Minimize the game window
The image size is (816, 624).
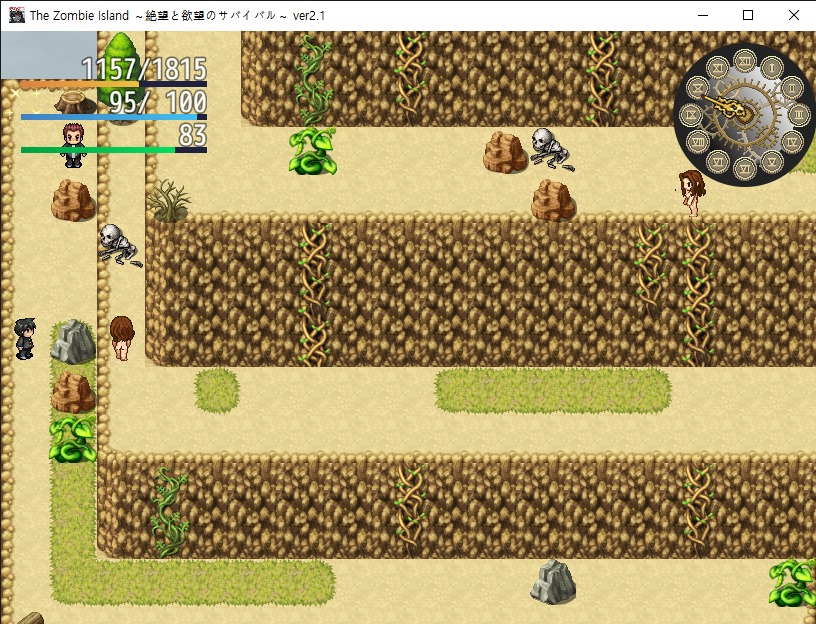703,15
